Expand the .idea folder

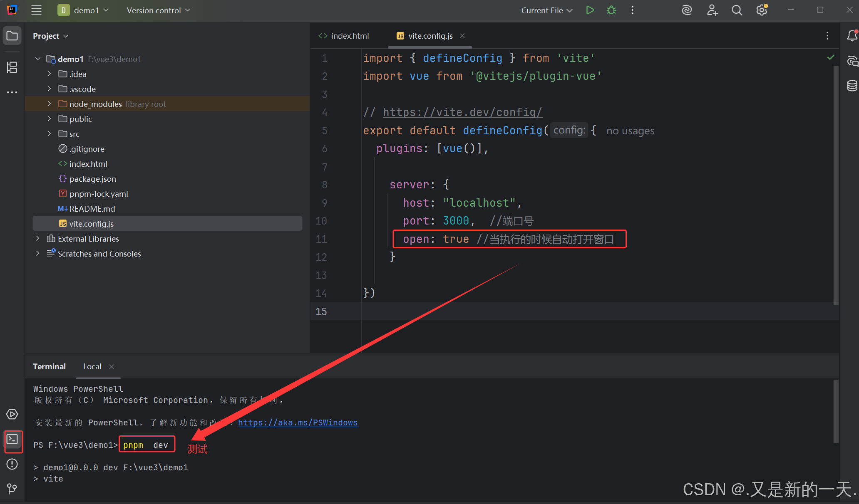pyautogui.click(x=49, y=74)
